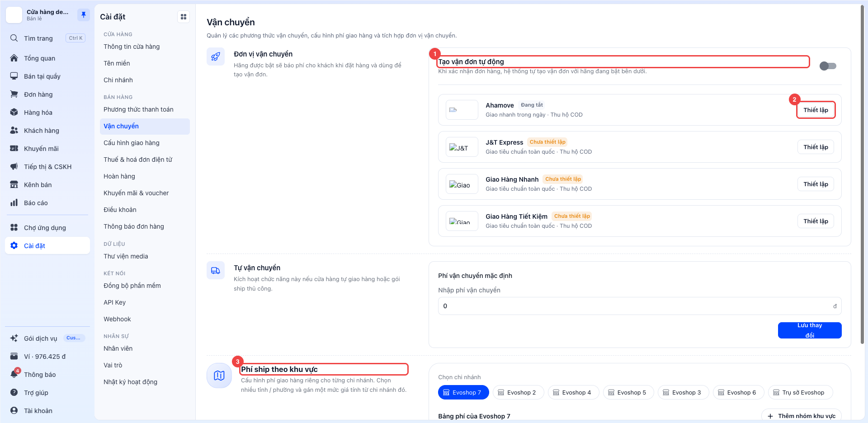Click Thiết lập button for Ahamove
Screen dimensions: 868x423
tap(816, 110)
